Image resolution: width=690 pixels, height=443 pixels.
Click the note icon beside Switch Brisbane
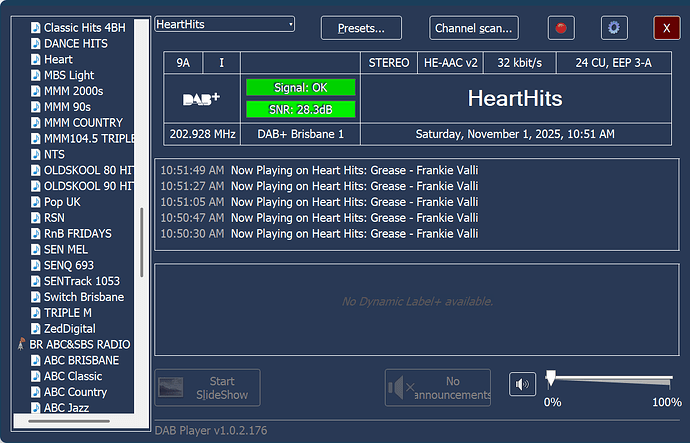[35, 297]
